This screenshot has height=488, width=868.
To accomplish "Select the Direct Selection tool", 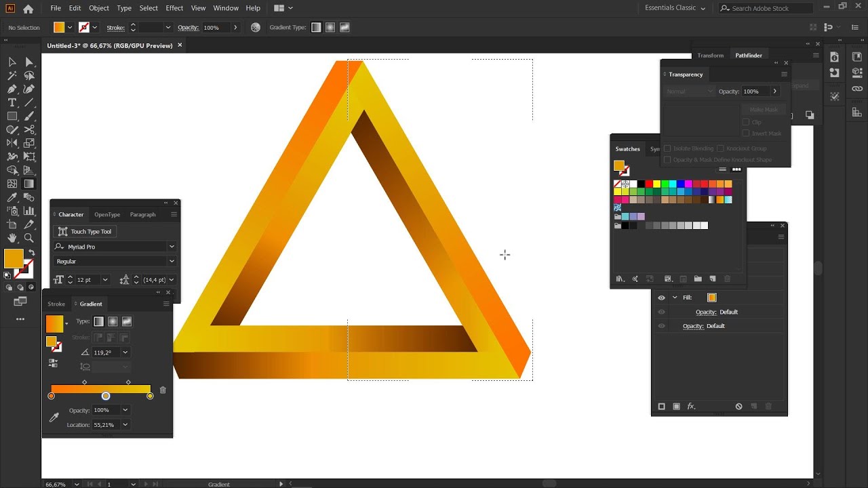I will [x=29, y=62].
